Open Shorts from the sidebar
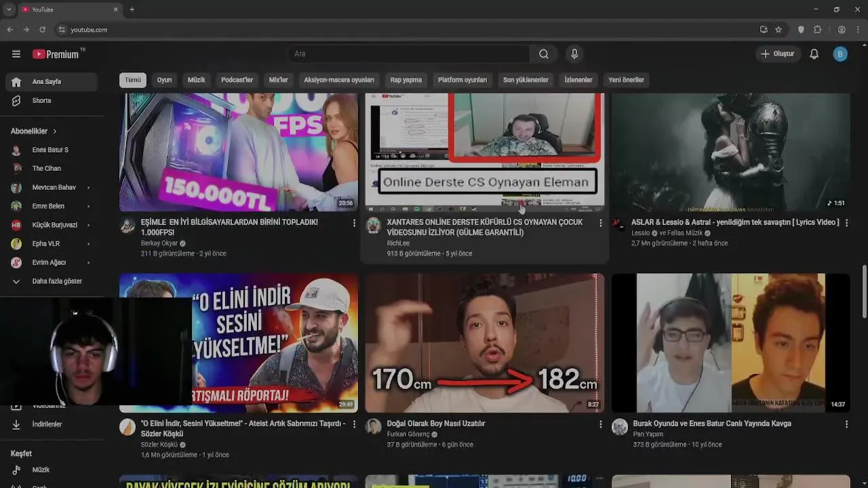Image resolution: width=868 pixels, height=488 pixels. point(52,100)
